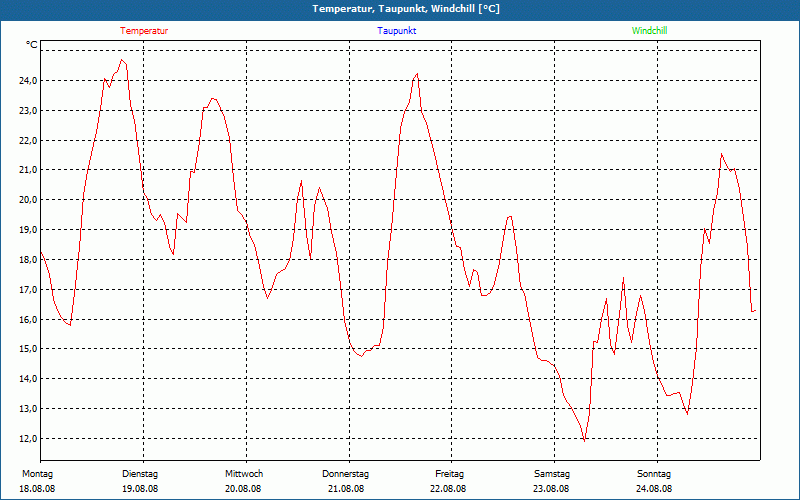Click the date 21.08.08
The height and width of the screenshot is (500, 800).
[x=346, y=489]
